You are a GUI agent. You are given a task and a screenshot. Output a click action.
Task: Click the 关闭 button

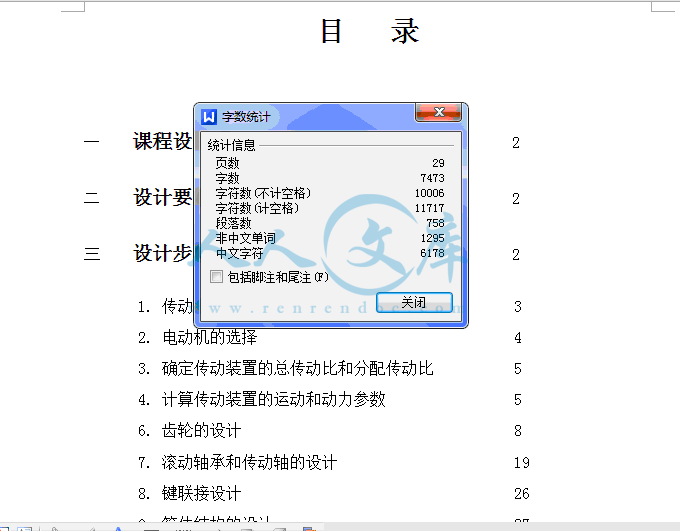[x=414, y=302]
